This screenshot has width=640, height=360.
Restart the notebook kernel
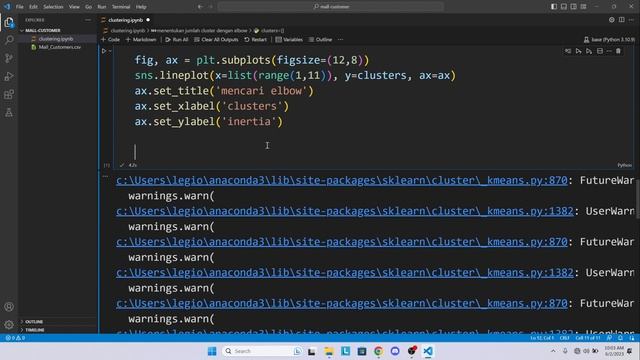click(256, 40)
